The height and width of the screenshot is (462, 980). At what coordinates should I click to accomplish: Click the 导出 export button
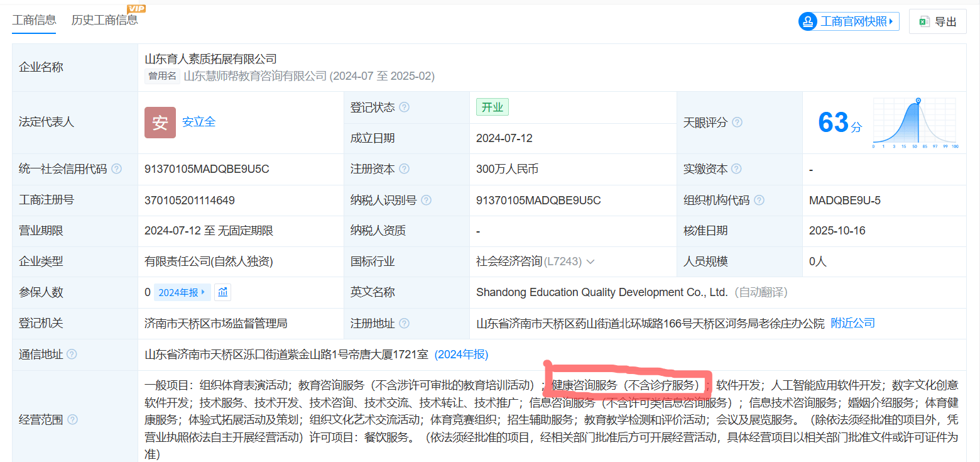[937, 21]
